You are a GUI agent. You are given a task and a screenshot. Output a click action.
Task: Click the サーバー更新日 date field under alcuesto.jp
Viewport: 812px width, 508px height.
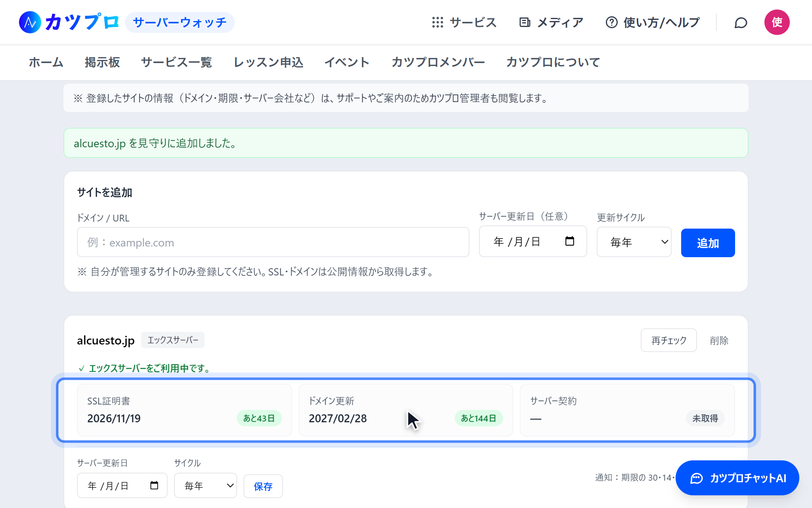(122, 485)
